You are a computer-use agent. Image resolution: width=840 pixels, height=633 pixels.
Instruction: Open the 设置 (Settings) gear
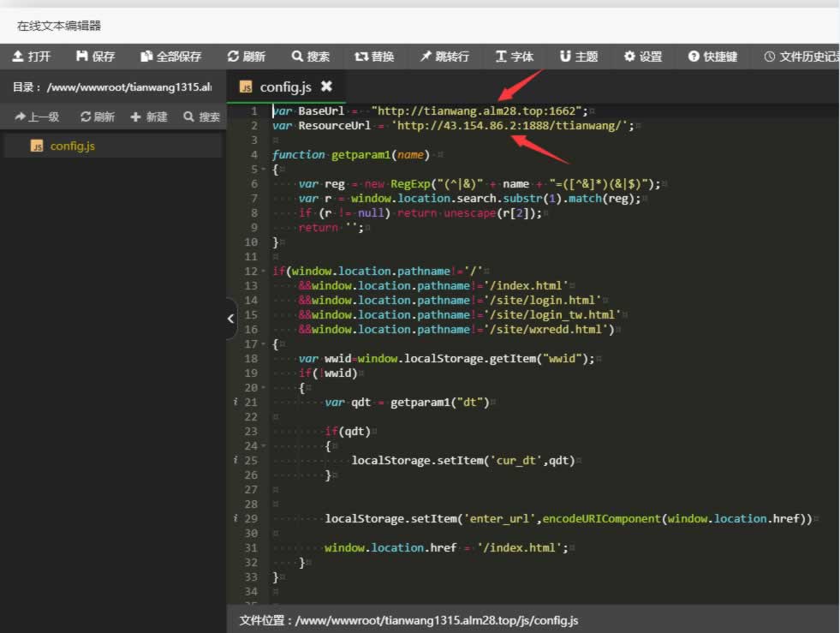point(643,57)
